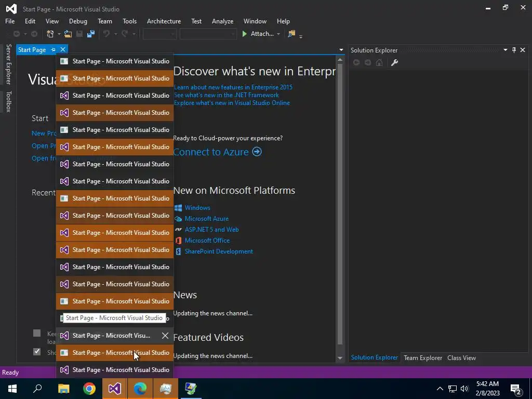Show hidden system tray icons
Image resolution: width=532 pixels, height=399 pixels.
coord(440,389)
